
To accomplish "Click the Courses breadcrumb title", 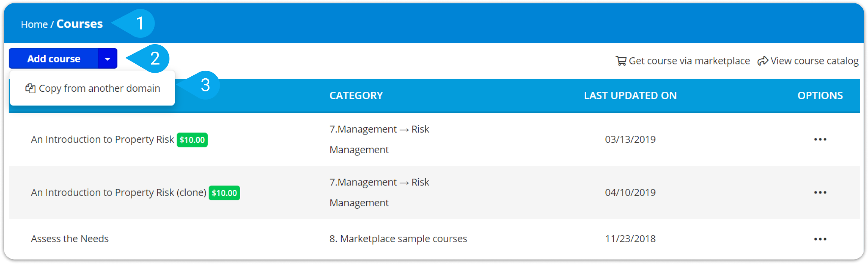I will (80, 24).
